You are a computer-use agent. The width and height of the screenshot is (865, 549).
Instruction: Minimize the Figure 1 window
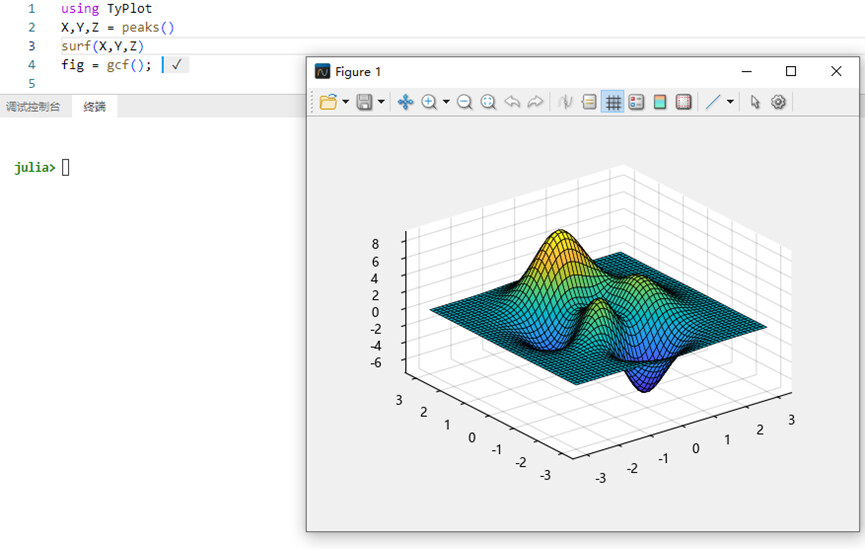746,71
